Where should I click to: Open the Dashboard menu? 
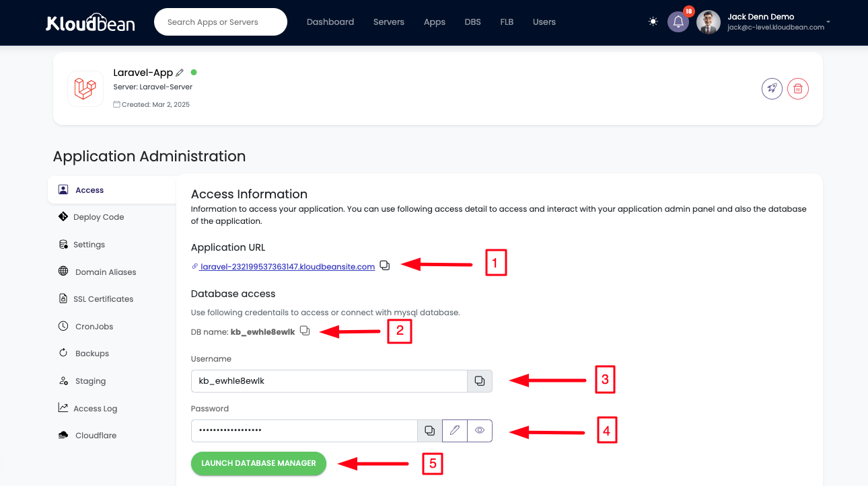[330, 22]
